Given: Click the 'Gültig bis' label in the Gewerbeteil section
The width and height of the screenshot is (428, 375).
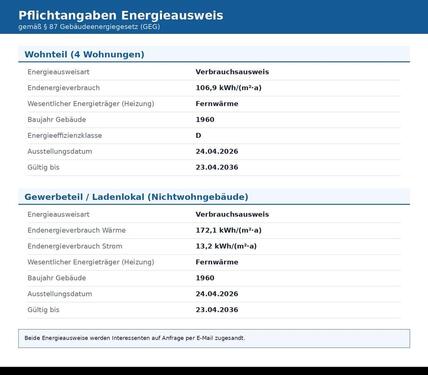Looking at the screenshot, I should 43,310.
